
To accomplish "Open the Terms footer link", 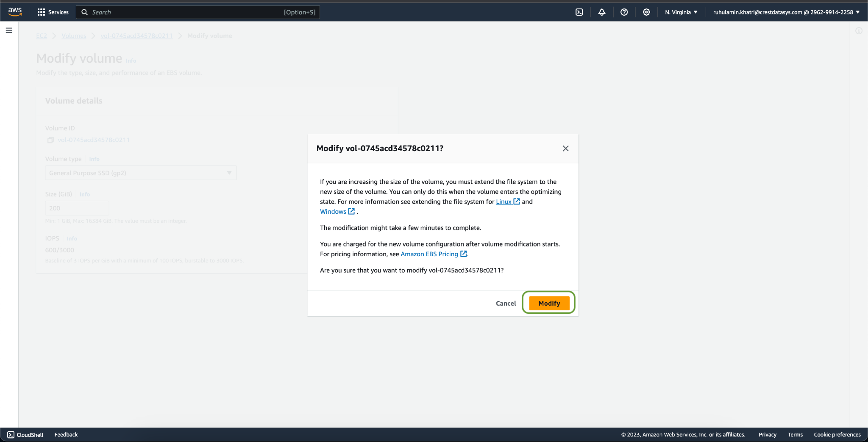I will pos(795,435).
